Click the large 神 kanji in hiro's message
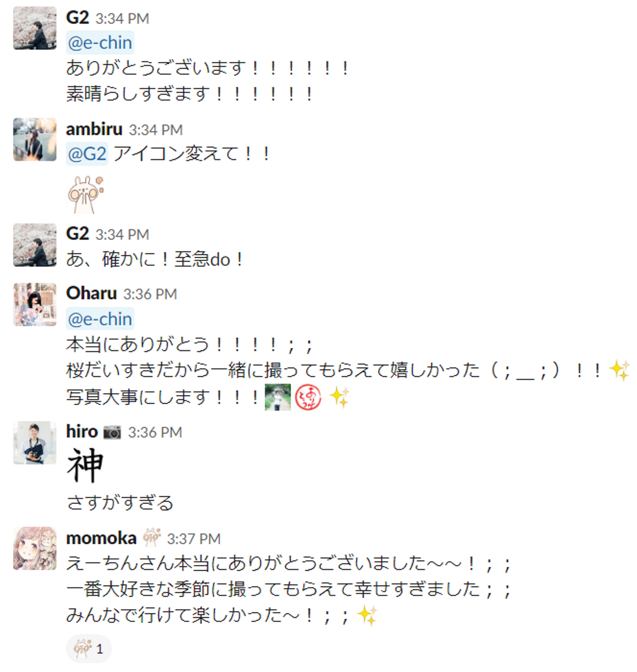The width and height of the screenshot is (637, 672). (85, 465)
